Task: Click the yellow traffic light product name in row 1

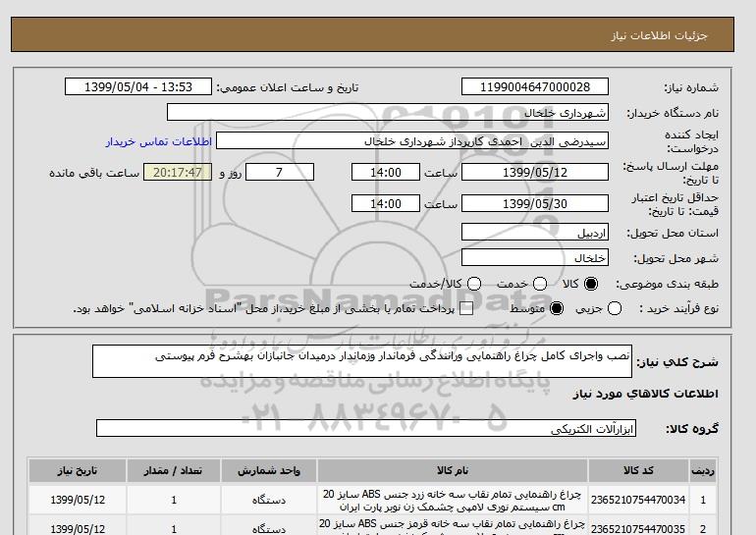Action: [x=453, y=501]
